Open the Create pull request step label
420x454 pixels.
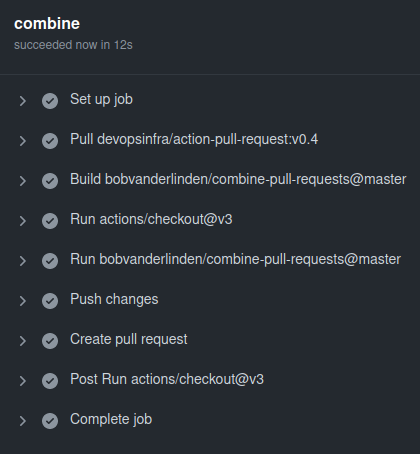click(129, 339)
